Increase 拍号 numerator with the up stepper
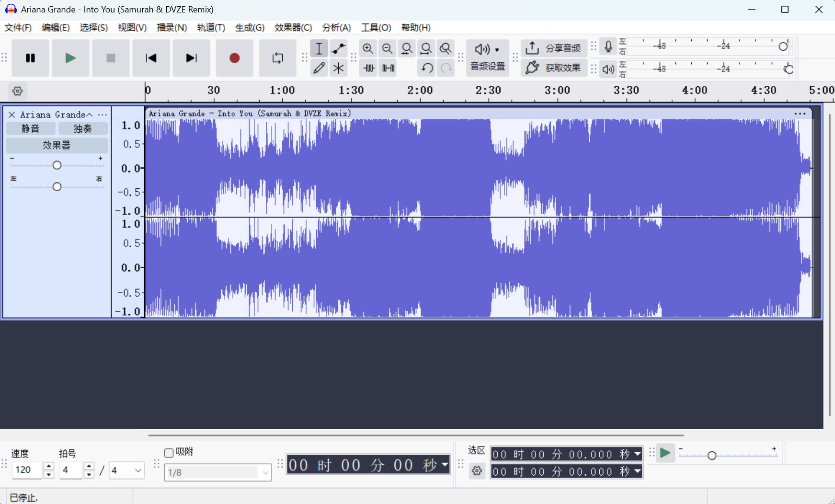 [89, 466]
